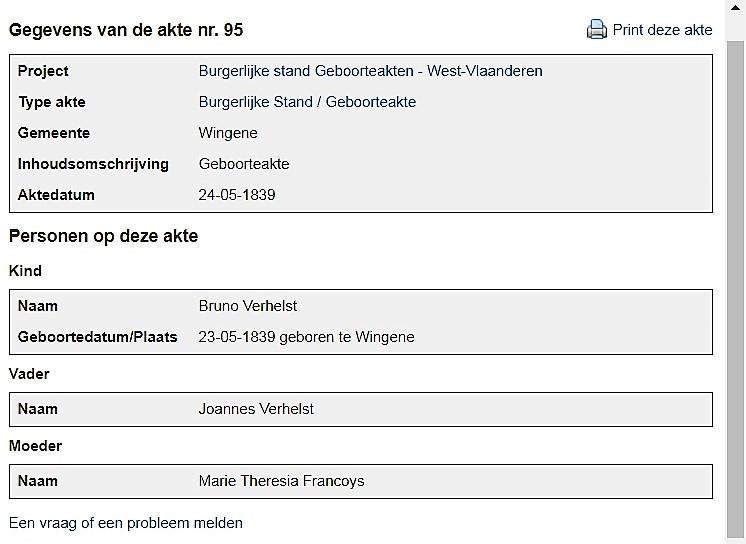This screenshot has width=746, height=544.
Task: Click the Inhoudsomschrijving value 'Geboorteakte'
Action: pos(244,164)
